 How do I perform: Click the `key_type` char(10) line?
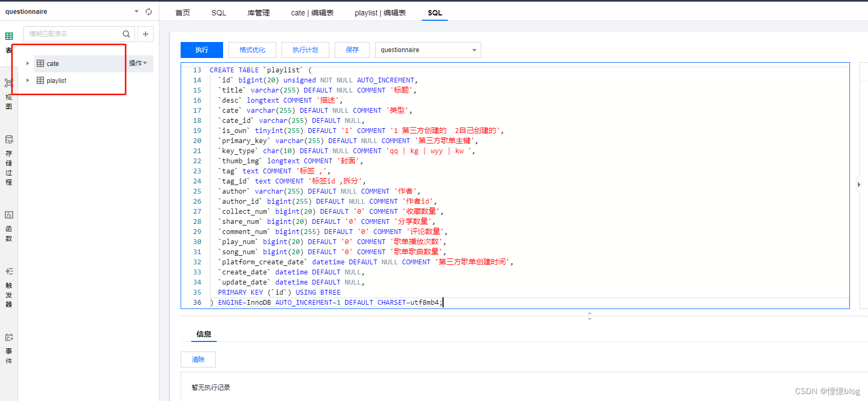pos(346,151)
